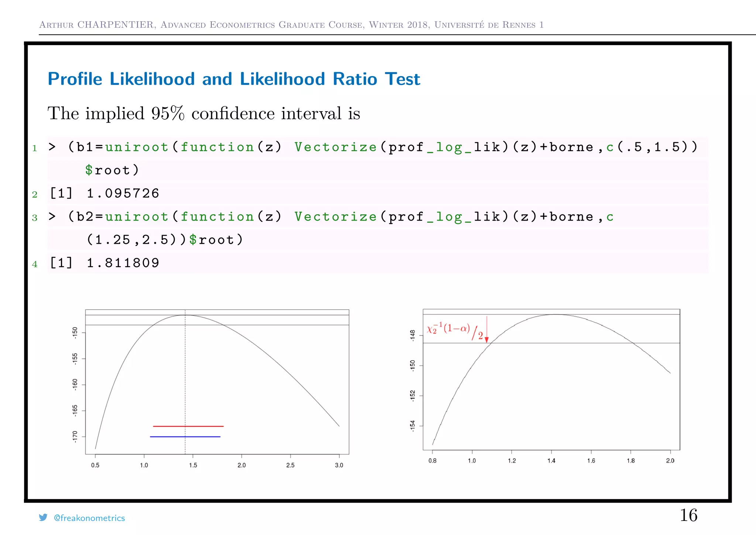Click code line number 4
Screen dimensions: 756x535
[x=35, y=264]
